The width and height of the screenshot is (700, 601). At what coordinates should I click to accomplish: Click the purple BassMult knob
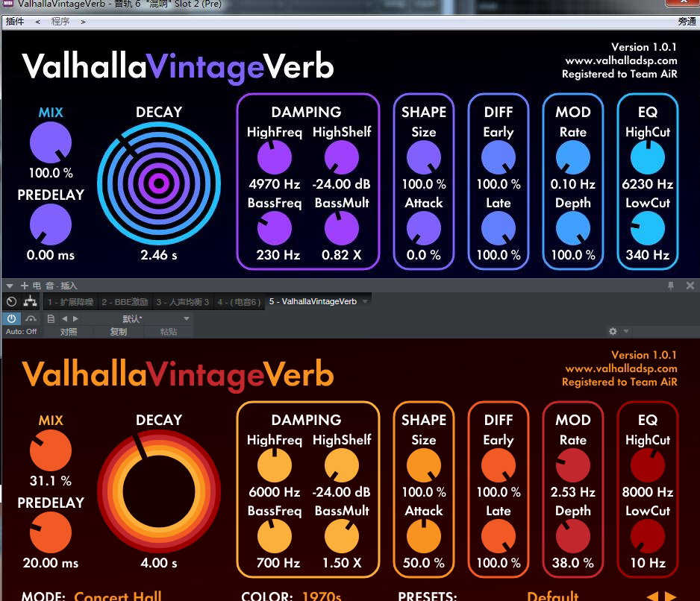point(342,228)
